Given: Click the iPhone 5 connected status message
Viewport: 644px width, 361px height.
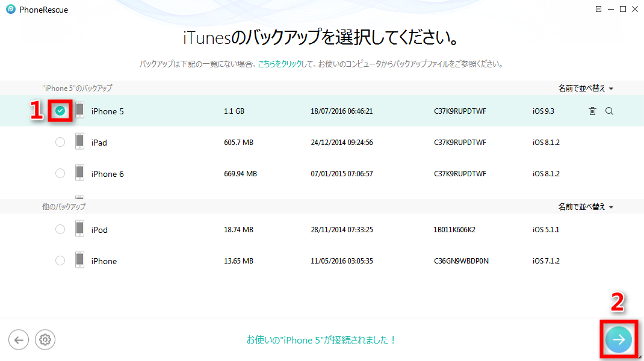Looking at the screenshot, I should [321, 340].
